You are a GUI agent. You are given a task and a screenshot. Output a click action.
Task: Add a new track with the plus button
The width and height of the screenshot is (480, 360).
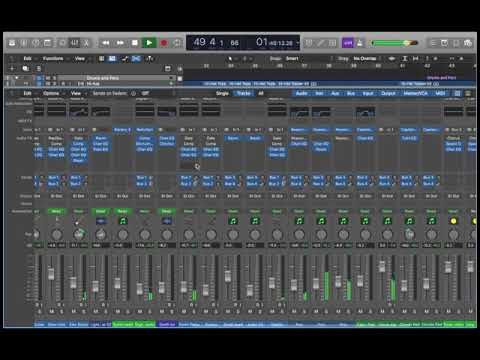click(12, 68)
